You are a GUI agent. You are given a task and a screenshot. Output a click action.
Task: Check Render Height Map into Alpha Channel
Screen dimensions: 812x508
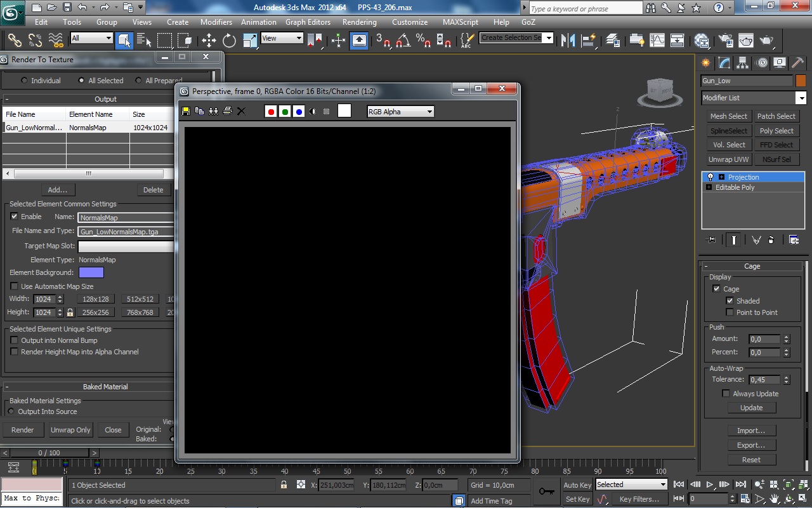[15, 352]
